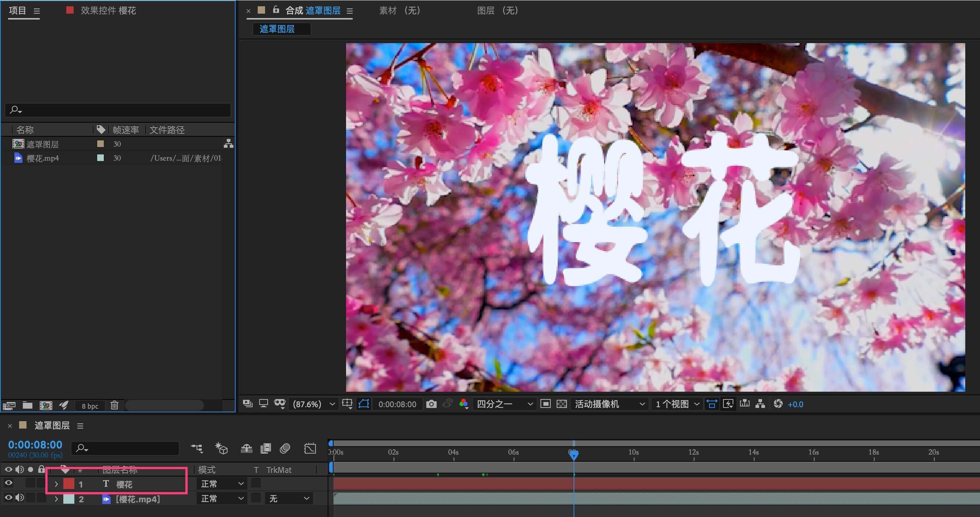Enable motion blur switch in timeline
This screenshot has height=517, width=980.
(285, 448)
